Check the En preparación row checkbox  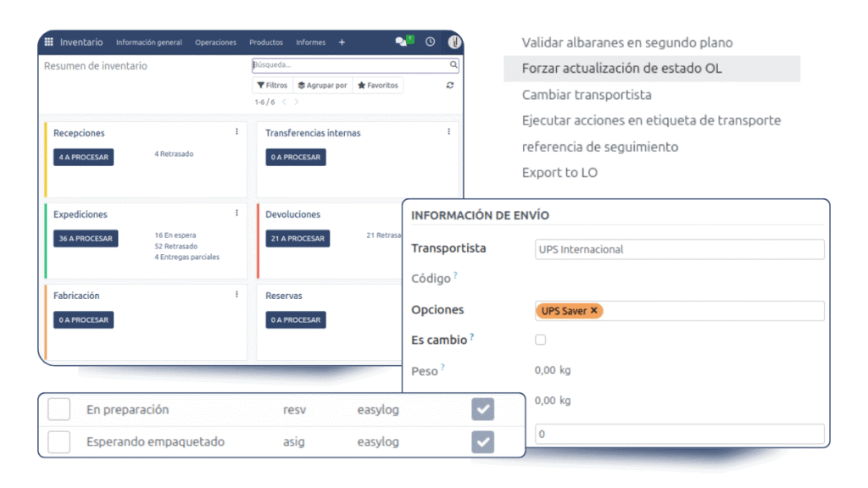(x=58, y=409)
